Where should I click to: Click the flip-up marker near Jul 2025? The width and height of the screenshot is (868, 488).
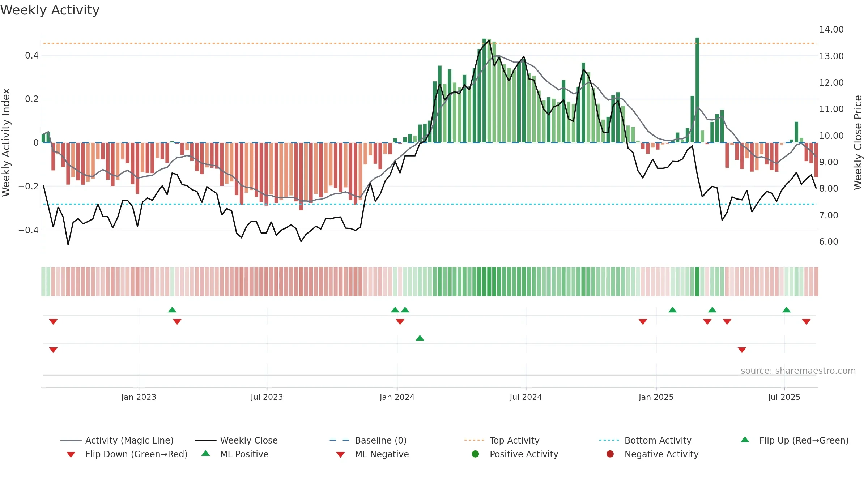(787, 310)
